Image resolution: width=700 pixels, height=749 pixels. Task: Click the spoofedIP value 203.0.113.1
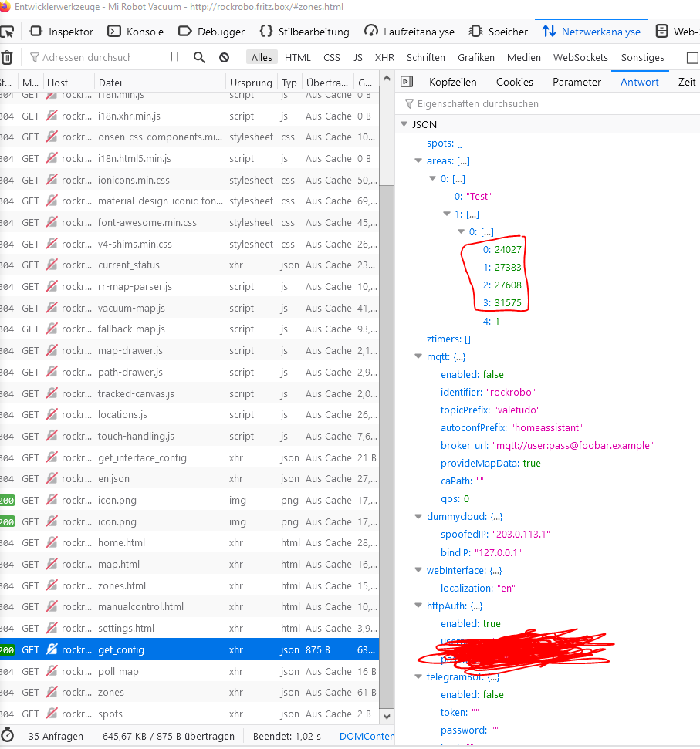point(521,534)
